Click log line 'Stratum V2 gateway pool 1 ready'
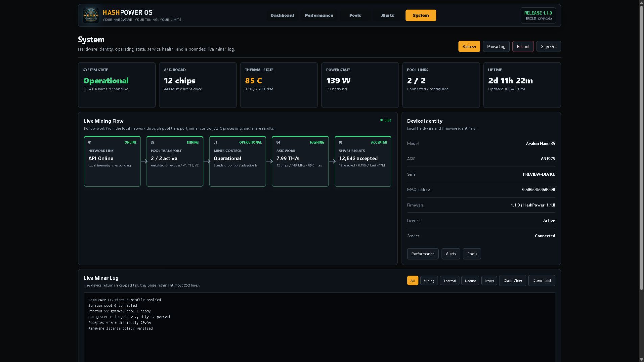 (119, 311)
